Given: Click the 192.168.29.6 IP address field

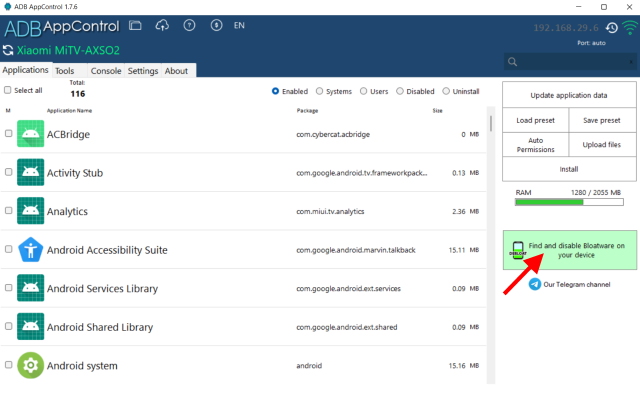Looking at the screenshot, I should [566, 28].
